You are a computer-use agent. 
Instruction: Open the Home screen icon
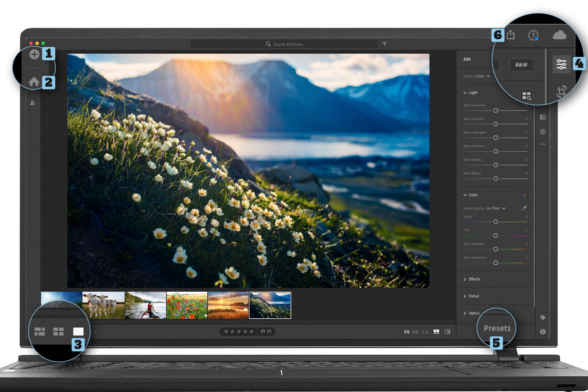pyautogui.click(x=34, y=82)
